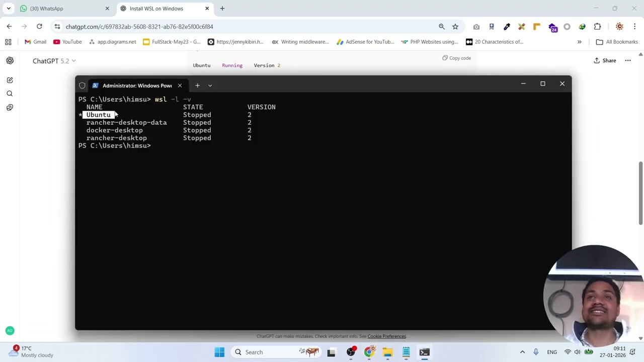This screenshot has width=644, height=362.
Task: Bookmark this page with star icon
Action: coord(455,27)
